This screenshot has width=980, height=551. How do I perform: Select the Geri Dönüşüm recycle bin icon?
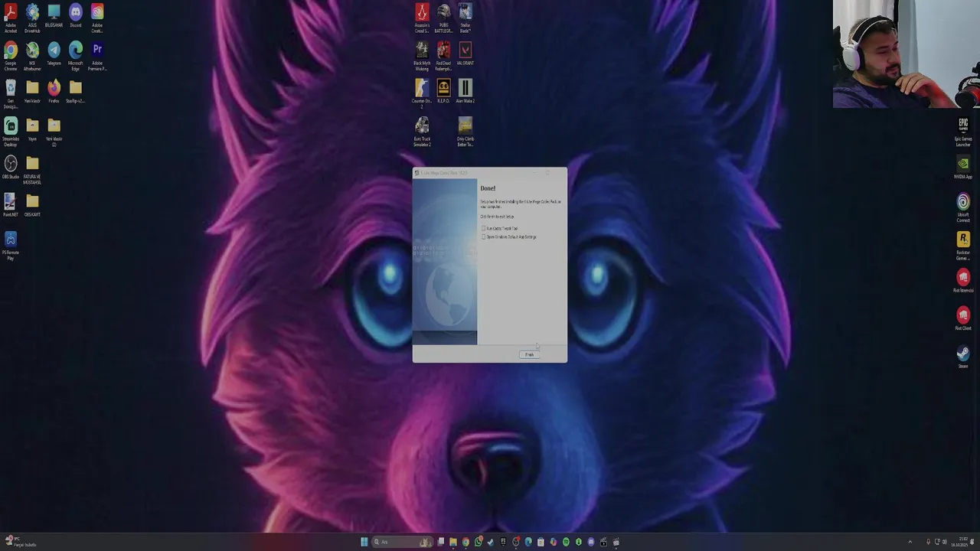coord(11,94)
